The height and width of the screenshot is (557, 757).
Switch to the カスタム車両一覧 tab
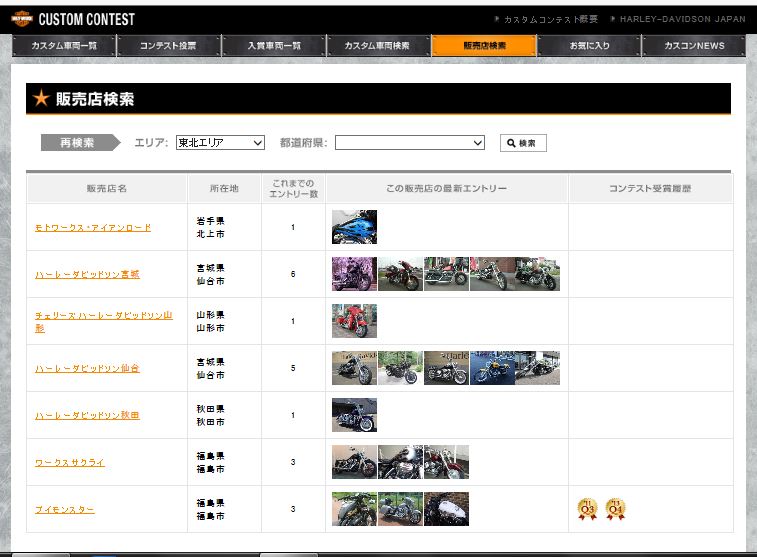64,46
